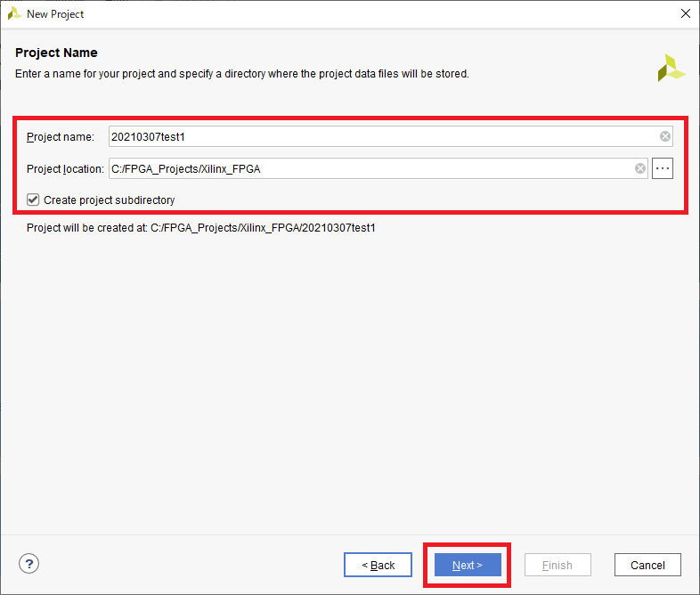Cancel the new project wizard
This screenshot has width=700, height=595.
[647, 565]
